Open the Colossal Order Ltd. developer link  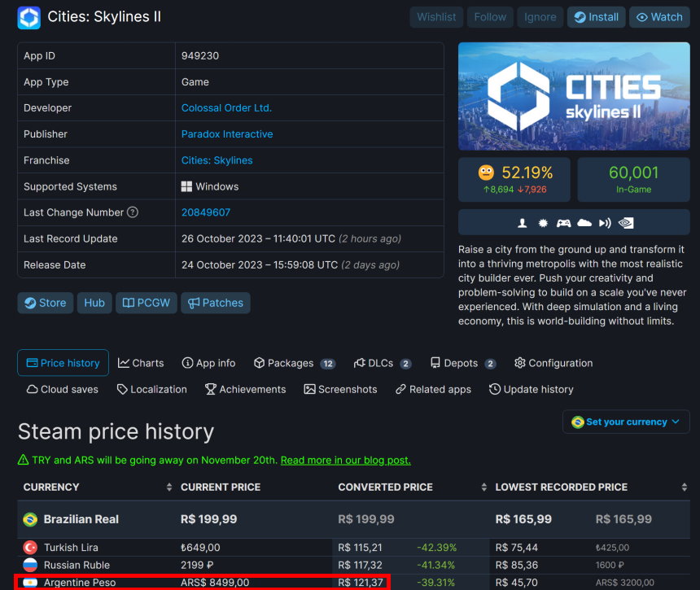(226, 108)
